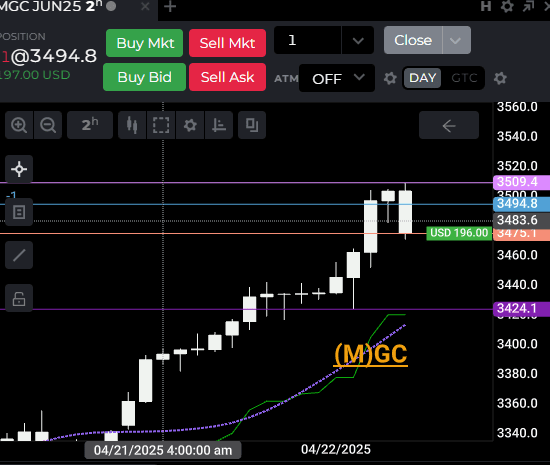
Task: Click the axis scale icon in chart toolbar
Action: (x=219, y=125)
